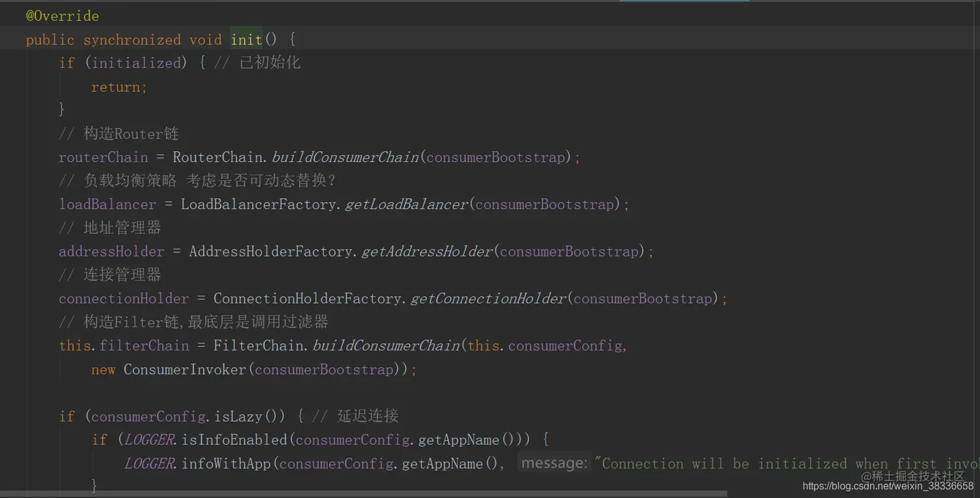Click the 地址管理器 comment
The image size is (980, 498).
click(x=110, y=228)
